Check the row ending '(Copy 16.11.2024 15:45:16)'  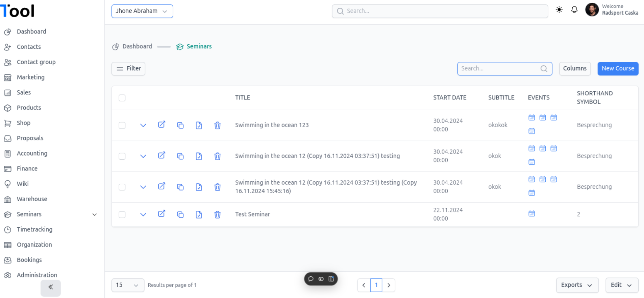(122, 187)
